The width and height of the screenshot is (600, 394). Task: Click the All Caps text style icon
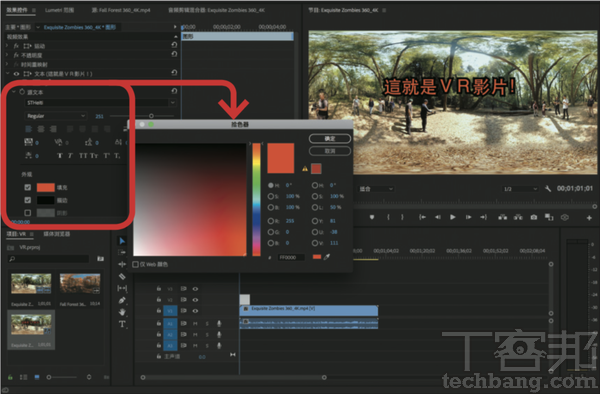[83, 156]
